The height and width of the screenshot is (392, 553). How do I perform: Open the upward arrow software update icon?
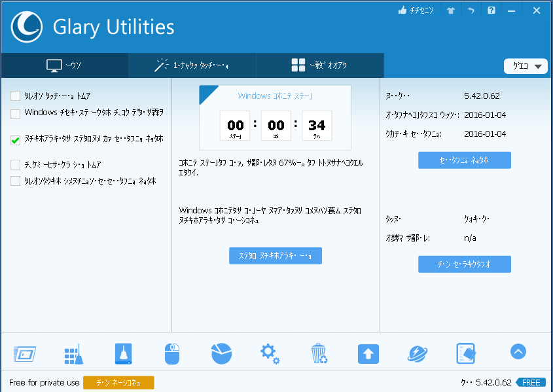coord(368,353)
